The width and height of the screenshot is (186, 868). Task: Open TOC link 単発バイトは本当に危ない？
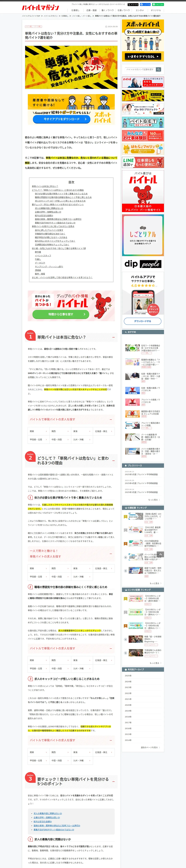[45, 186]
